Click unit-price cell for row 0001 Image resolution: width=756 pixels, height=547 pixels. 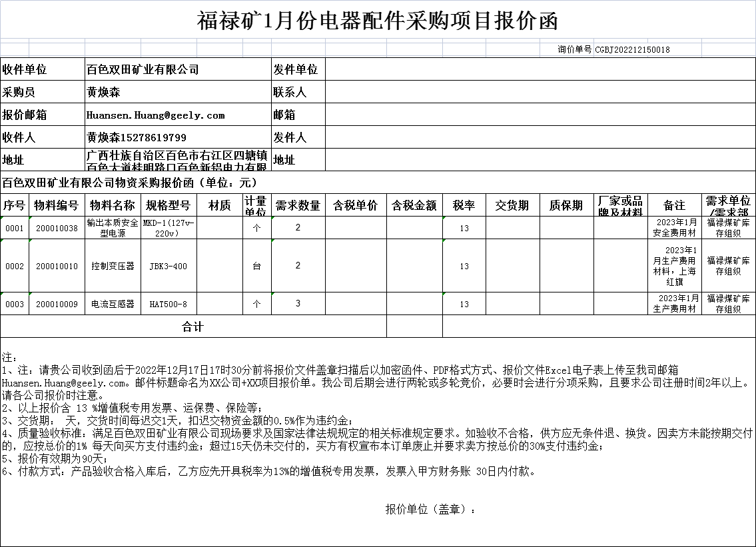click(356, 228)
